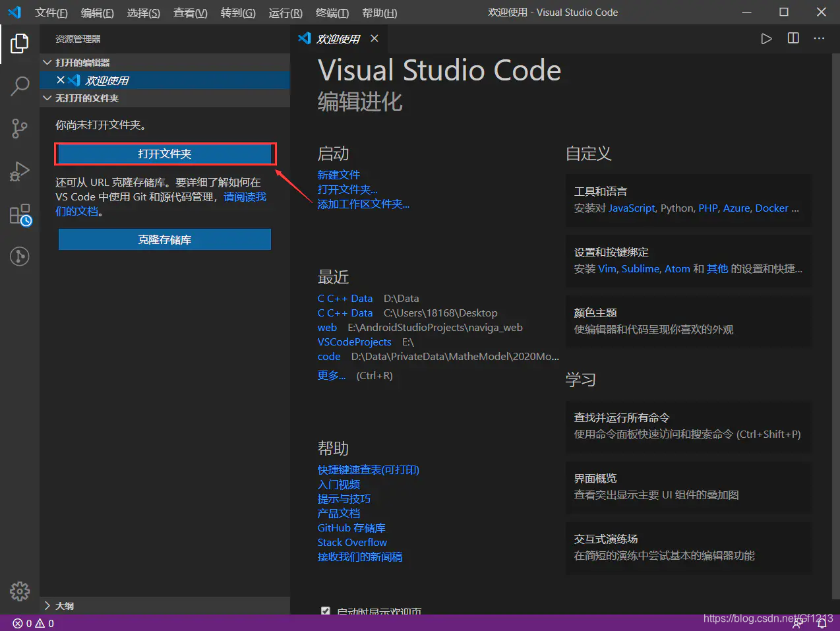Click the 接收我们的新闻稿 link
This screenshot has height=631, width=840.
[x=360, y=556]
